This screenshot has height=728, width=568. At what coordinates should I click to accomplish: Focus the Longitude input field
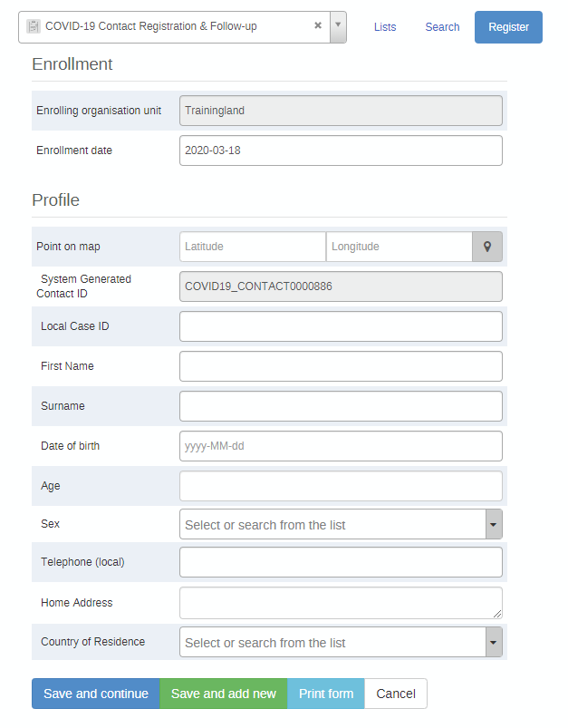tap(400, 247)
